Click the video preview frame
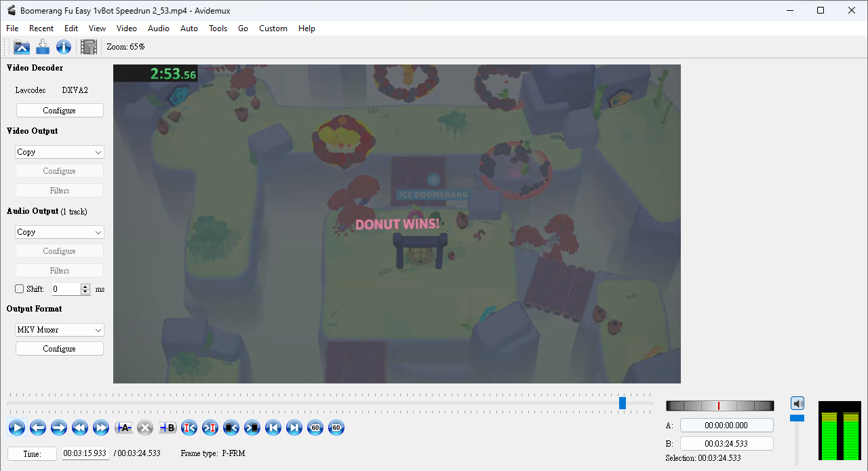This screenshot has height=471, width=868. click(397, 224)
